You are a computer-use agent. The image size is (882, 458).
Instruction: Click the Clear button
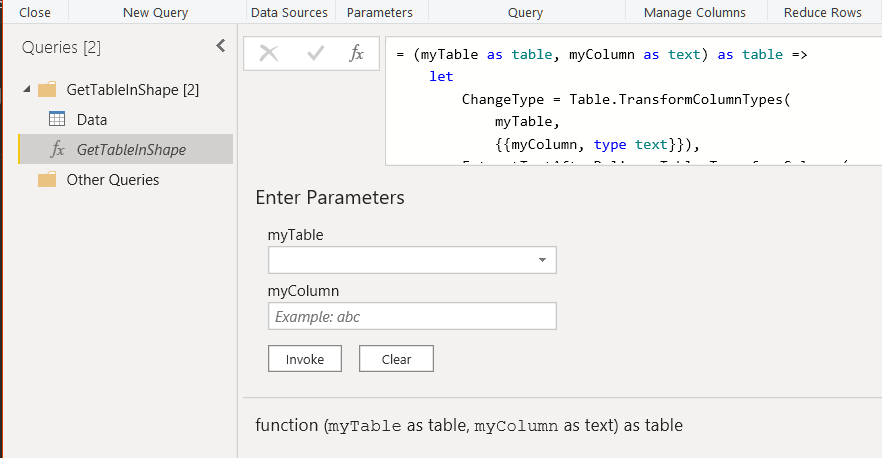pyautogui.click(x=397, y=359)
